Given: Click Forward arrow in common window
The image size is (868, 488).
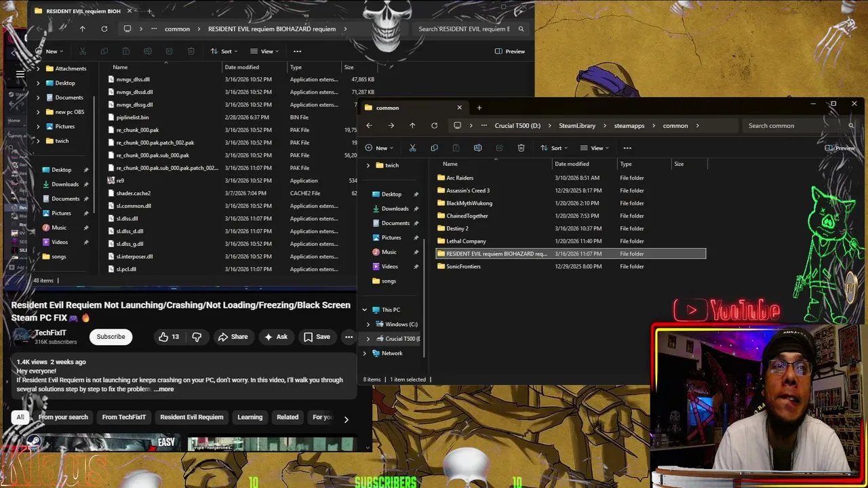Looking at the screenshot, I should [391, 125].
